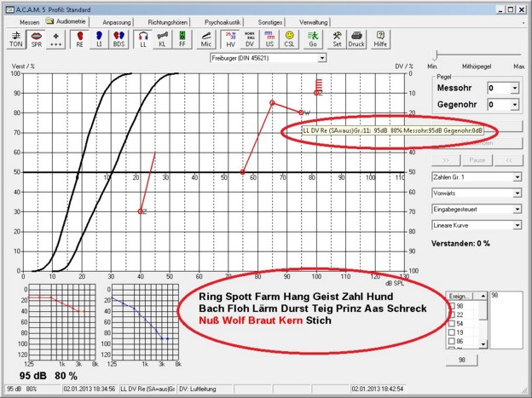Click the word Stich in the word list
Image resolution: width=532 pixels, height=398 pixels.
tap(318, 320)
